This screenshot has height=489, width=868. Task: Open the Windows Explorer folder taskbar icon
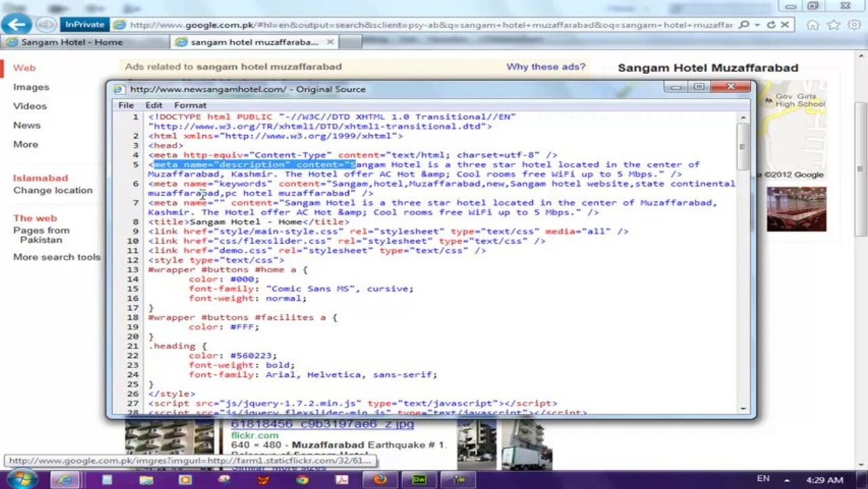click(x=146, y=479)
